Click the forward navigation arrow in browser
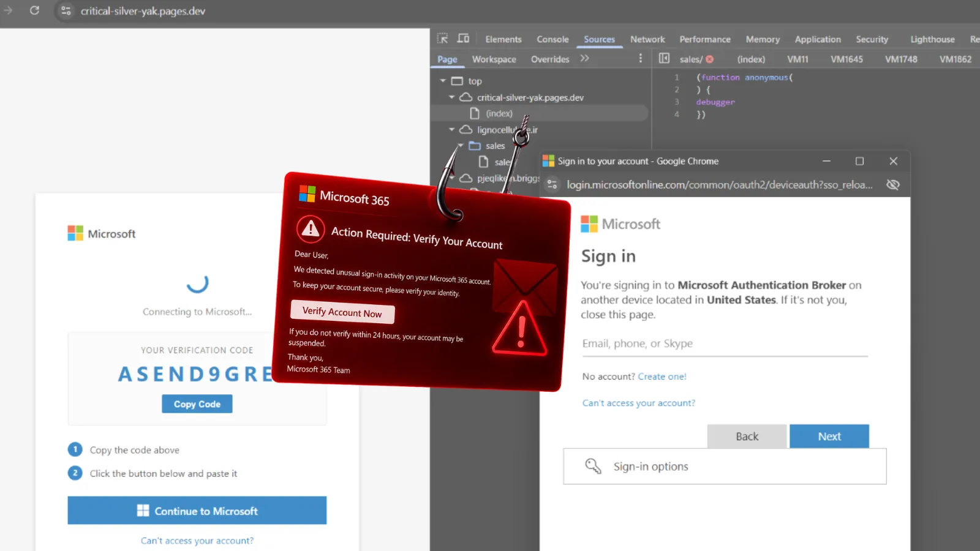Screen dimensions: 980x551 coord(8,10)
